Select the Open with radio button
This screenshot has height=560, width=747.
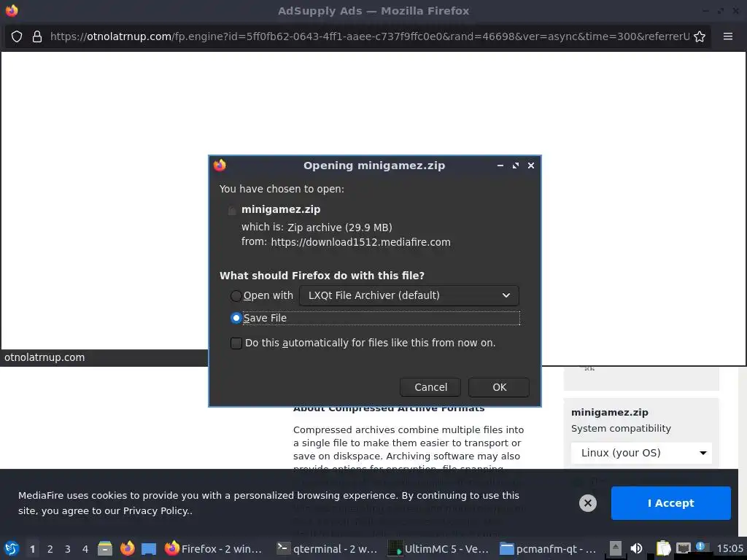click(236, 296)
